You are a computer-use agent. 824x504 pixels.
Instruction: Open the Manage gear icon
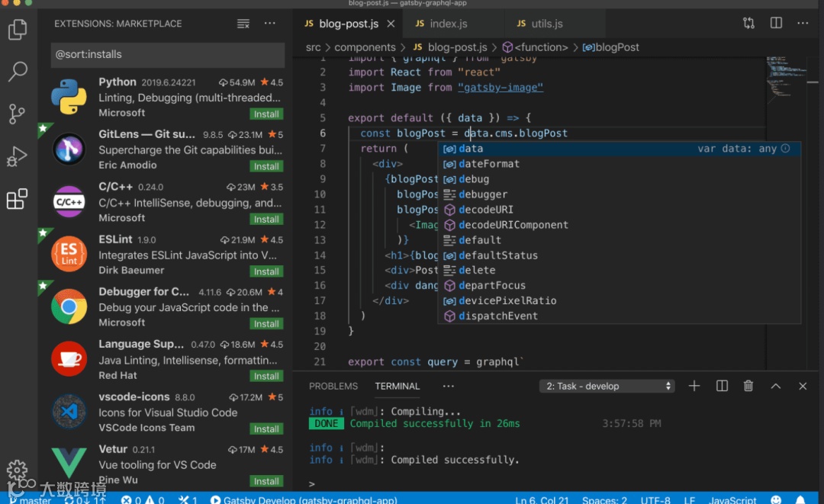point(17,470)
